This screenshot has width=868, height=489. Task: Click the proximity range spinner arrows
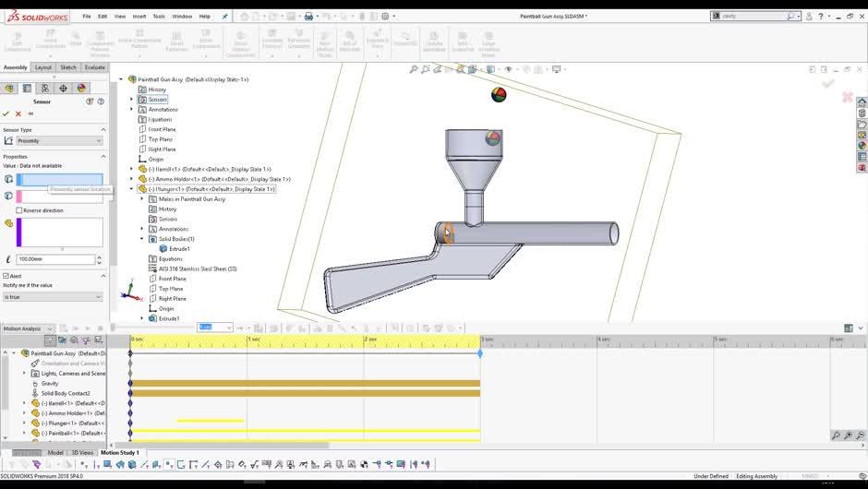point(99,259)
